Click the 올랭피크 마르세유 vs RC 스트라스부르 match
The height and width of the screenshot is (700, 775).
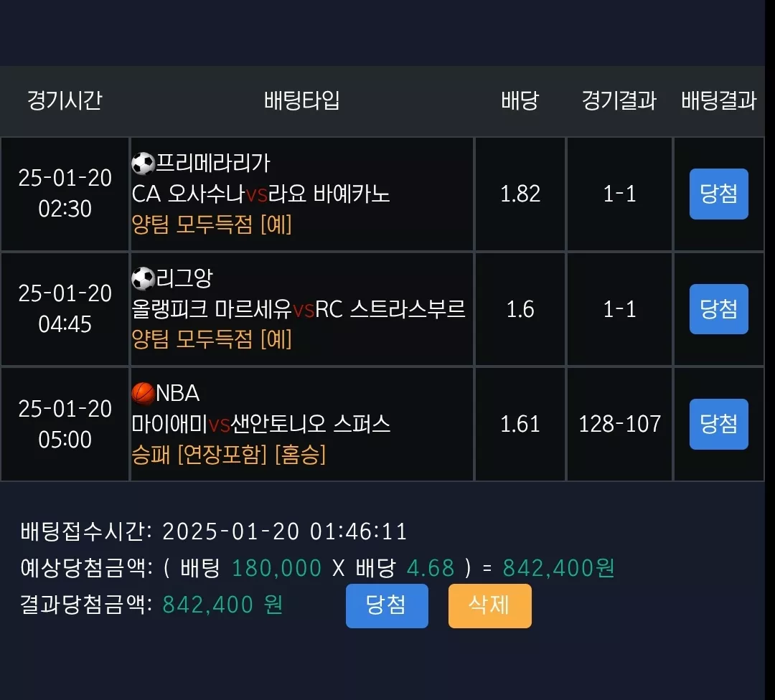[299, 309]
